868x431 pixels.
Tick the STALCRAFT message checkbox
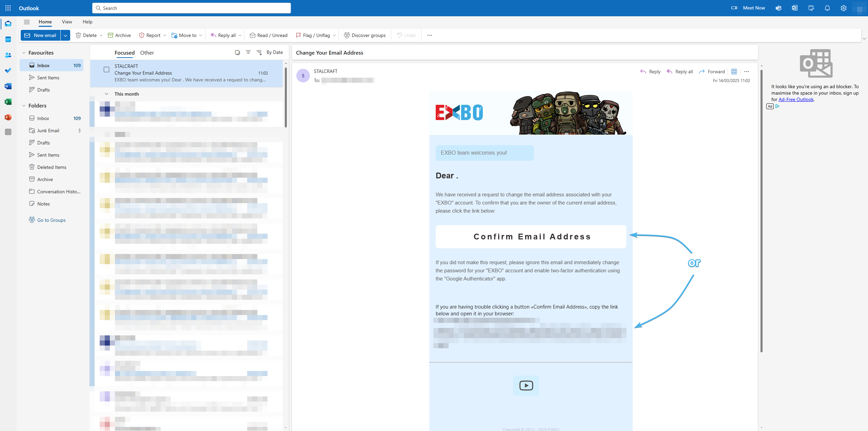tap(106, 70)
